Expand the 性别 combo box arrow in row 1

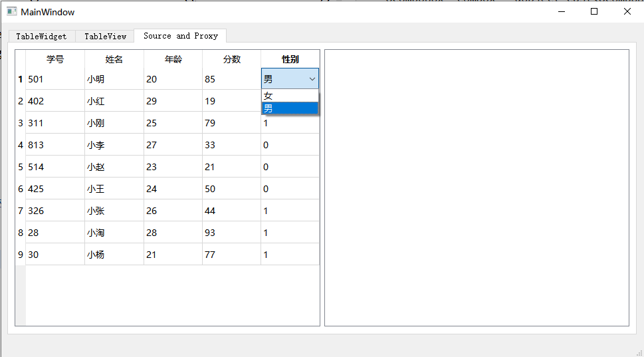tap(312, 79)
